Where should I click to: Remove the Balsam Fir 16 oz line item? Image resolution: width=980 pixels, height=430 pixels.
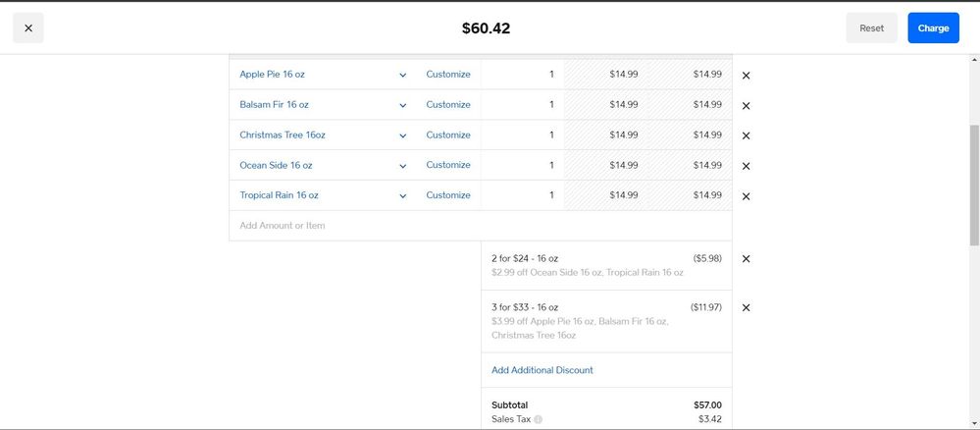click(746, 106)
